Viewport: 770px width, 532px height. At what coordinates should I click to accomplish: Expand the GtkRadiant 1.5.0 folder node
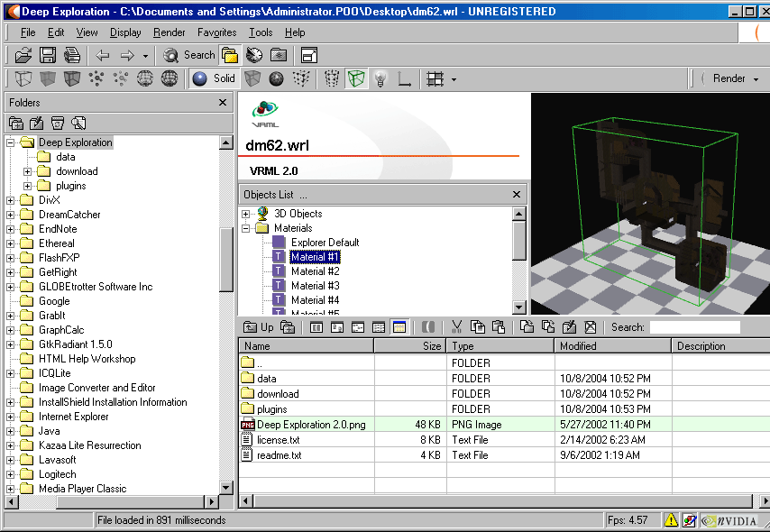pos(10,344)
